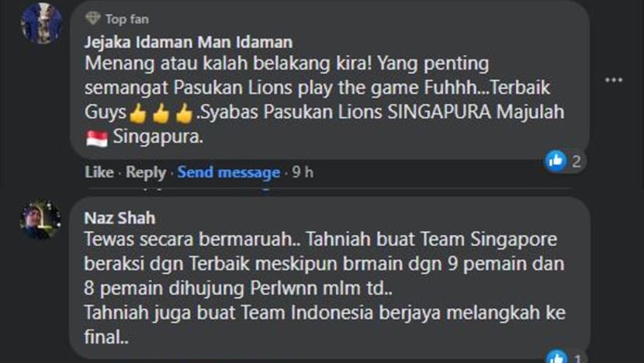Click the first thumbs-up emoji after "Guys"

[x=137, y=113]
